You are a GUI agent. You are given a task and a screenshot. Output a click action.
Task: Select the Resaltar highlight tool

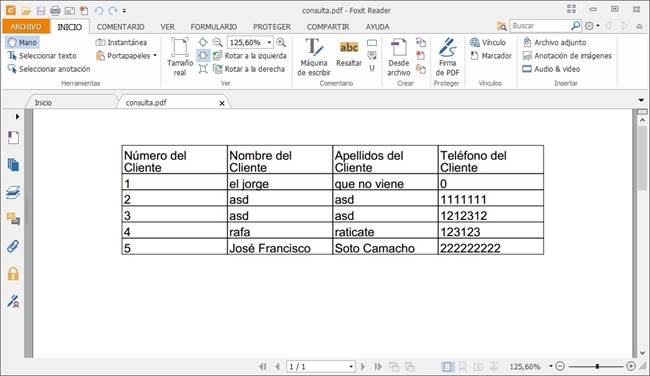[349, 54]
